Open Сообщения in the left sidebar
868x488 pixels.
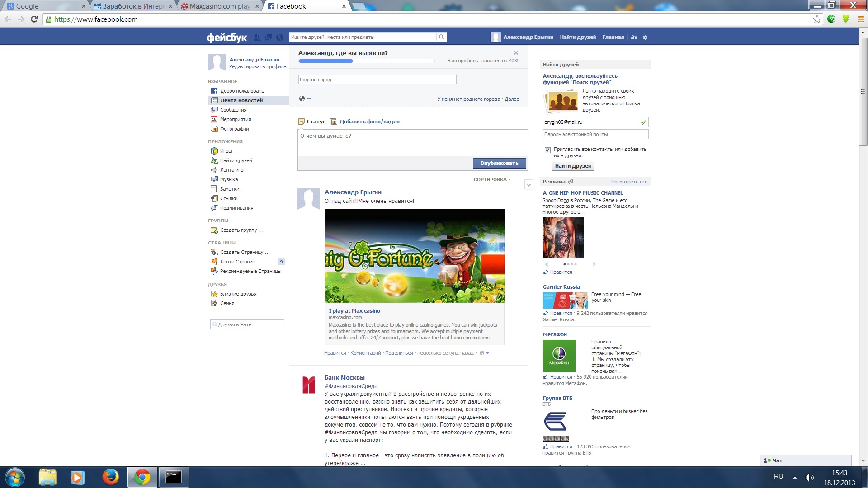point(233,110)
